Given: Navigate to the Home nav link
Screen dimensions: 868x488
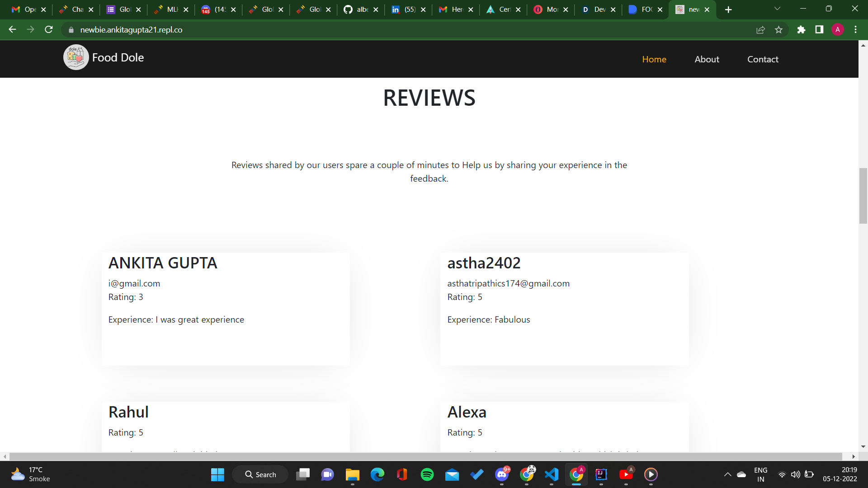Looking at the screenshot, I should 654,59.
